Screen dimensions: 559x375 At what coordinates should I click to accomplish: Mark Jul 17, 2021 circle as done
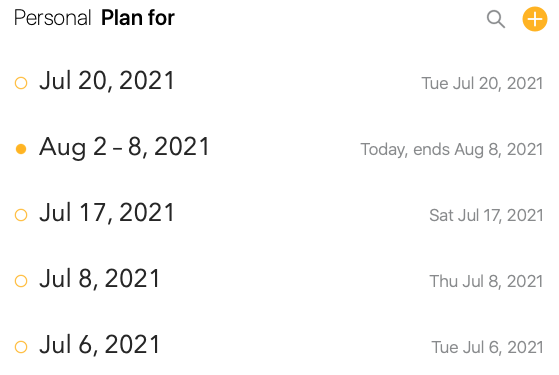(21, 215)
